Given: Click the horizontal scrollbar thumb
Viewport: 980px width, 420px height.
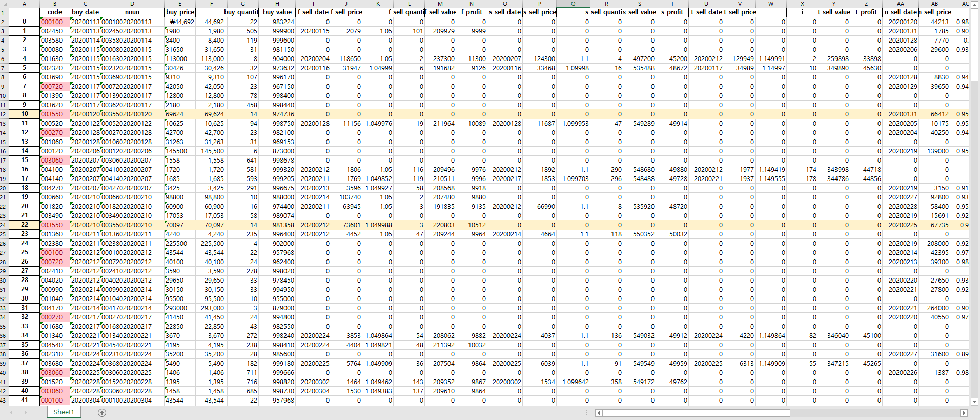Looking at the screenshot, I should pyautogui.click(x=696, y=413).
